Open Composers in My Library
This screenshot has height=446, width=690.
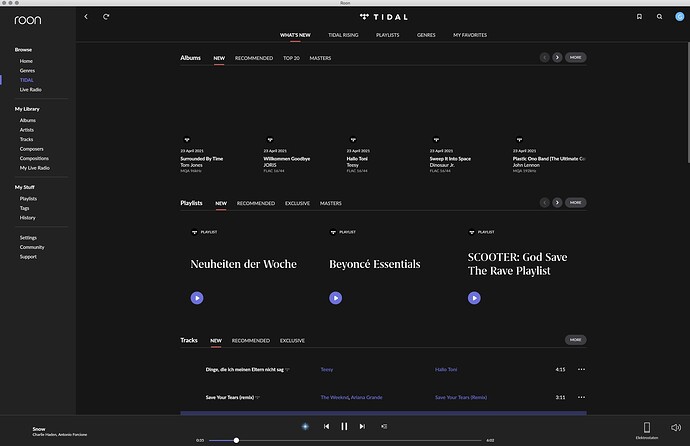click(x=31, y=149)
